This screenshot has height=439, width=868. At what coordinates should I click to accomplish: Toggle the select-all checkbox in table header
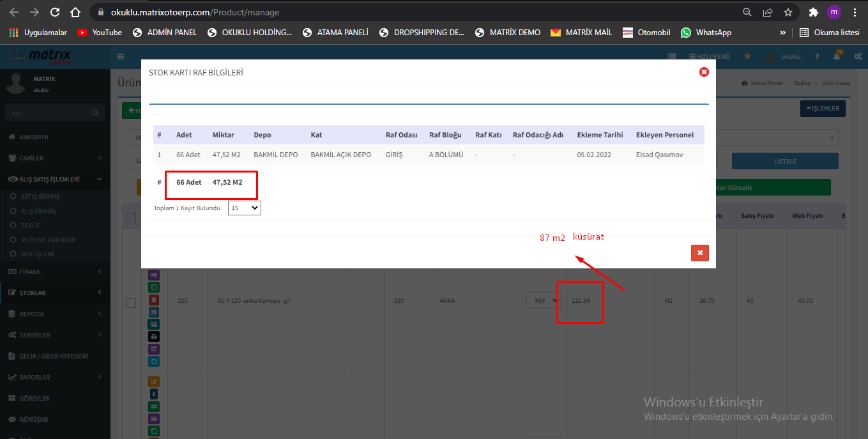coord(132,218)
